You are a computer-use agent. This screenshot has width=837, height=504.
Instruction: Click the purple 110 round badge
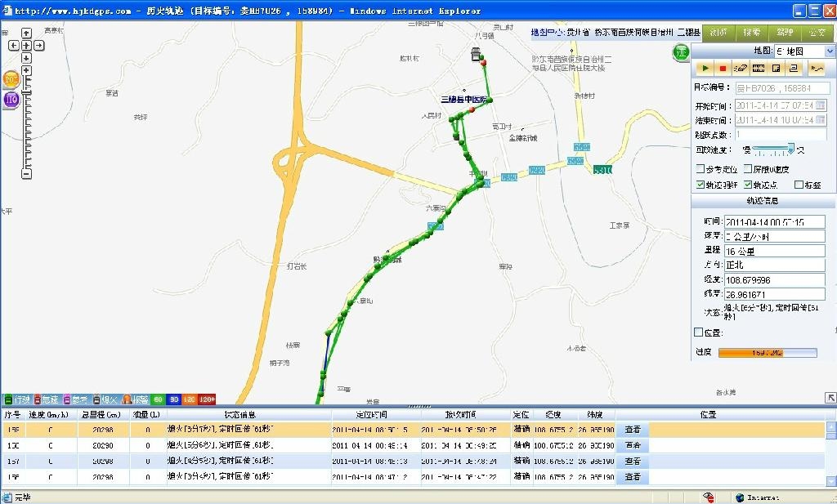click(x=11, y=100)
